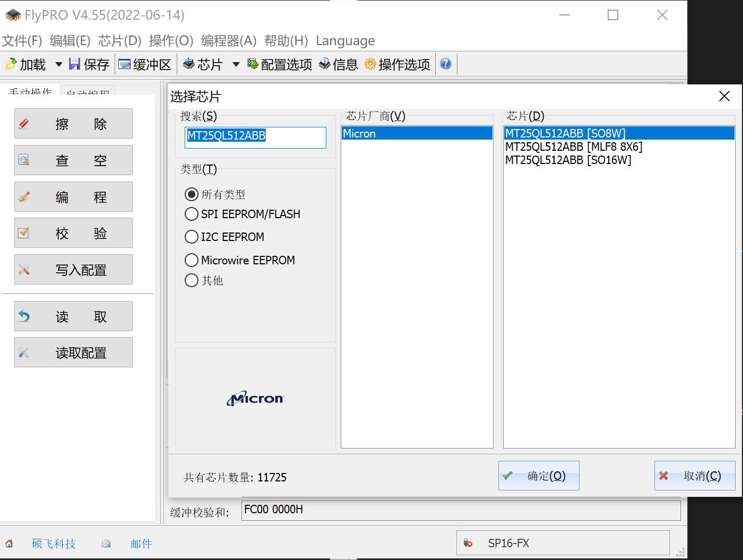The image size is (743, 560).
Task: Click Save (保存) floppy toolbar button
Action: [x=89, y=64]
